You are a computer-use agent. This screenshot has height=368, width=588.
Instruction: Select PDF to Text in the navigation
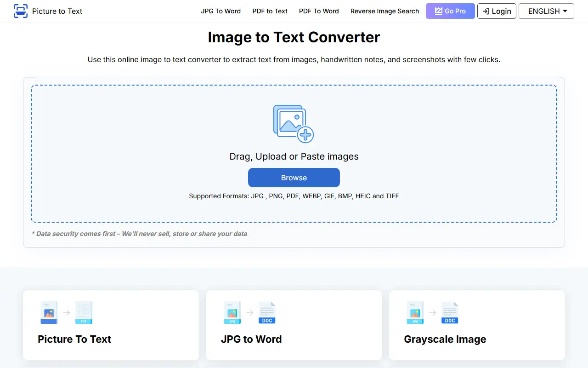click(x=270, y=11)
